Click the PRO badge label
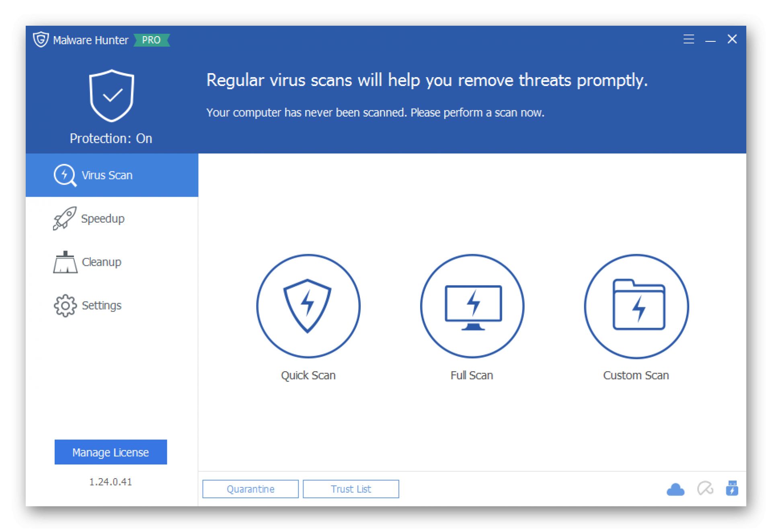 [x=151, y=40]
